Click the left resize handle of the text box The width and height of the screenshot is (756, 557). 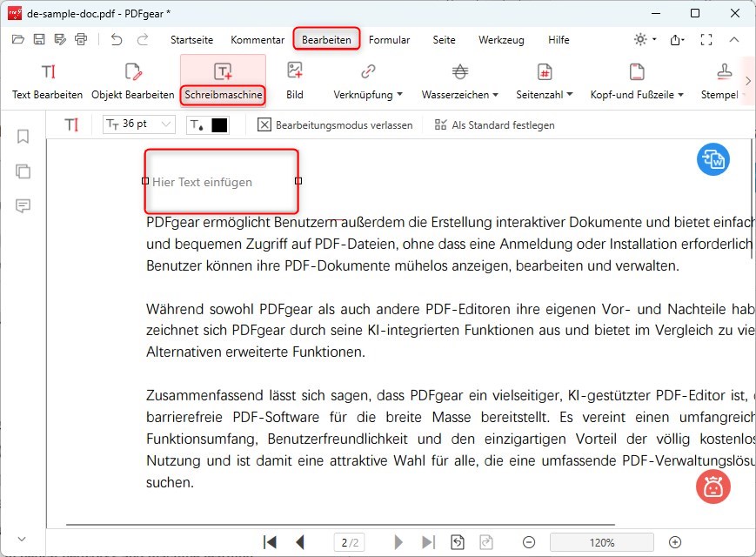pyautogui.click(x=145, y=181)
